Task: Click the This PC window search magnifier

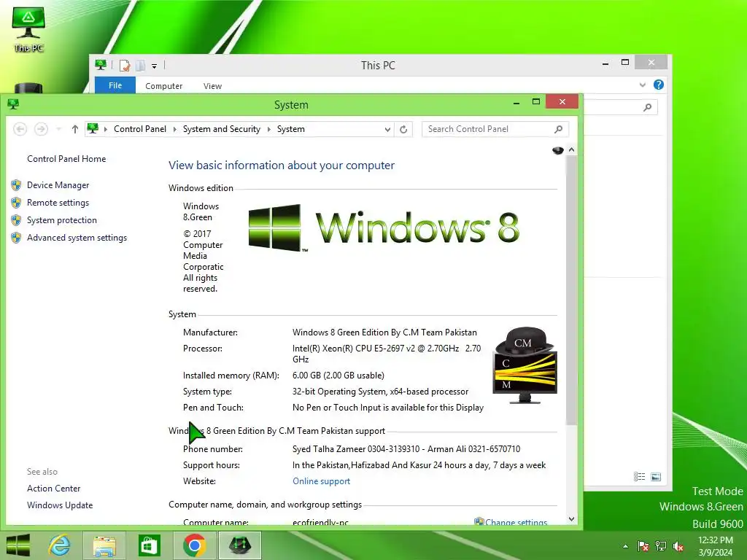Action: click(648, 108)
